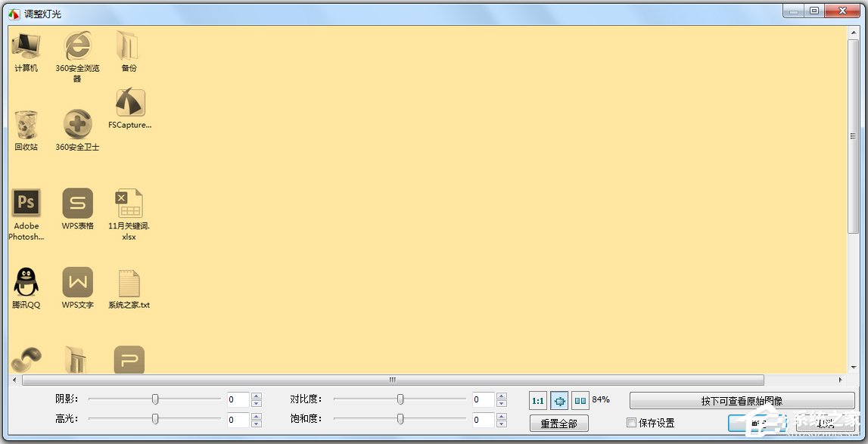
Task: Decrease 阴影 value with down arrow
Action: [x=257, y=403]
